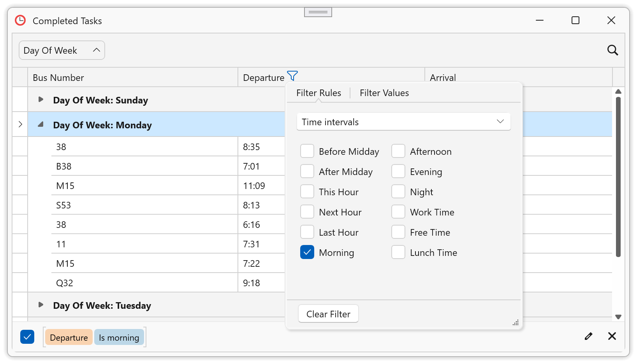Collapse the Day Of Week grouping header
The image size is (637, 364).
click(x=97, y=50)
